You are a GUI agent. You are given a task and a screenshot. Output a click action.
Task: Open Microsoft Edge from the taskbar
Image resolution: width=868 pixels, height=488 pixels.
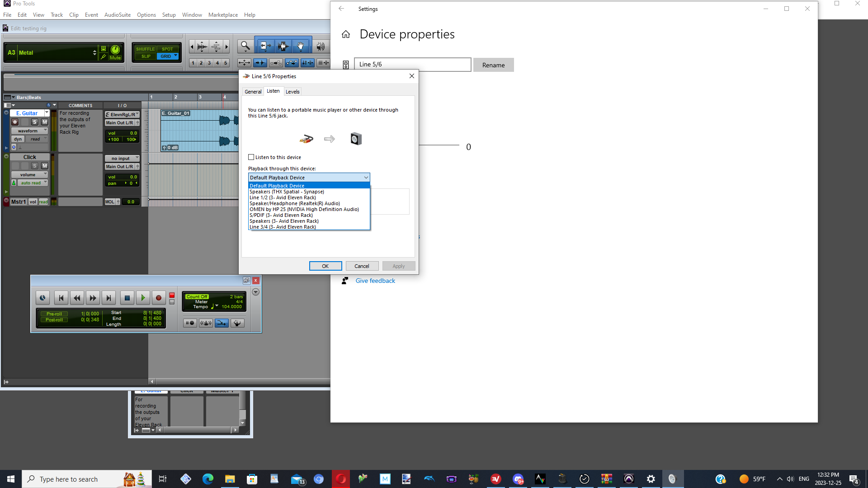(208, 479)
